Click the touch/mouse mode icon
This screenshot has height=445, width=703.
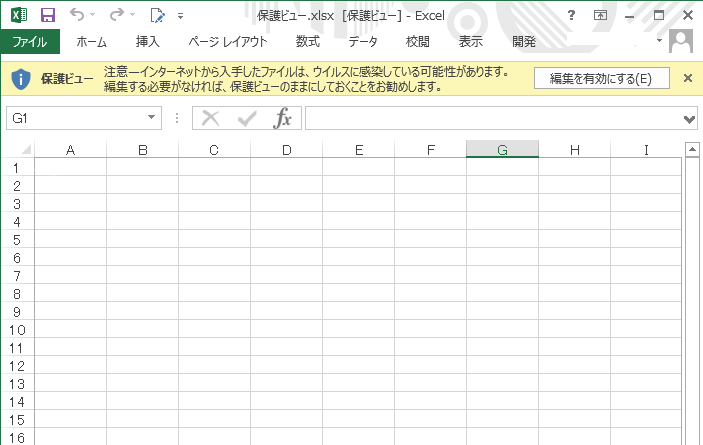157,15
